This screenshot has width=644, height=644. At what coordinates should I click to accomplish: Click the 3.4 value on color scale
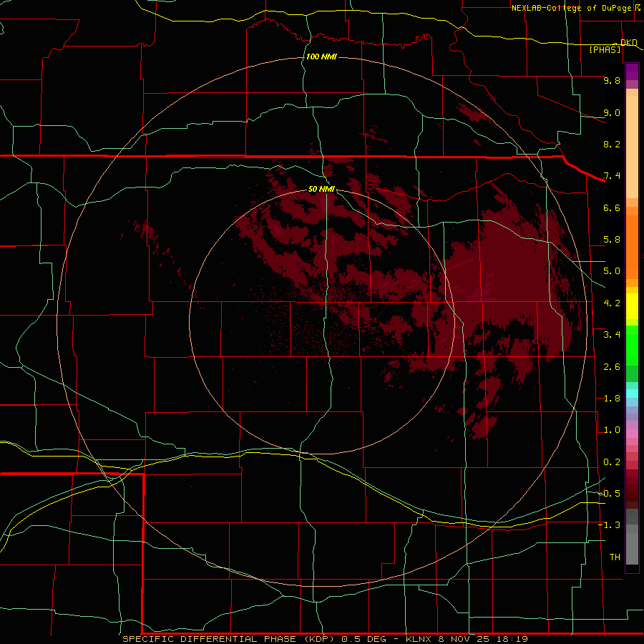(612, 335)
